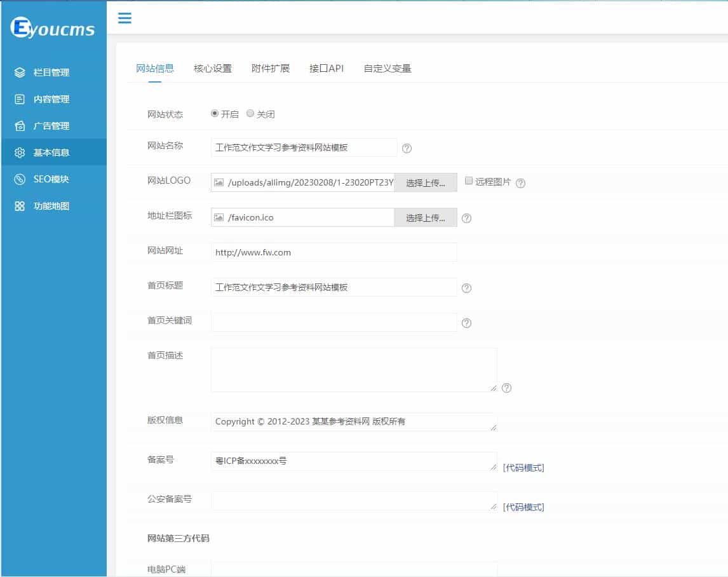The width and height of the screenshot is (728, 577).
Task: Click the 功能地图 grid icon
Action: point(20,206)
